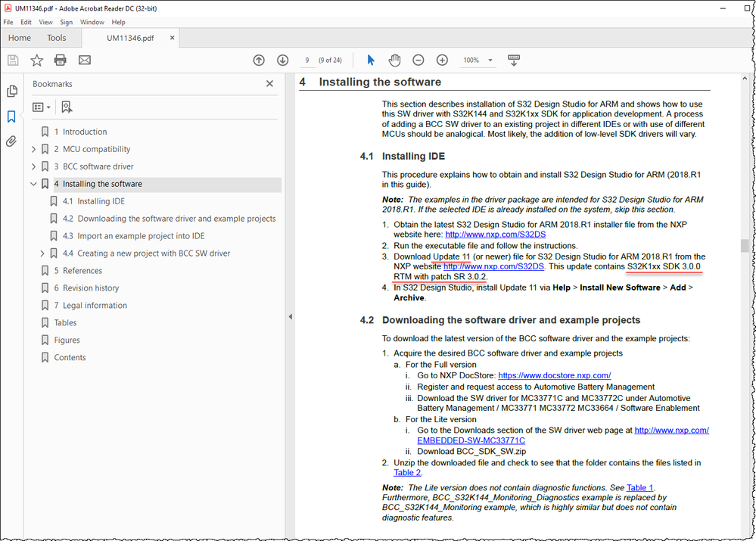
Task: Add UM11346.pdf to favorites star
Action: click(36, 60)
